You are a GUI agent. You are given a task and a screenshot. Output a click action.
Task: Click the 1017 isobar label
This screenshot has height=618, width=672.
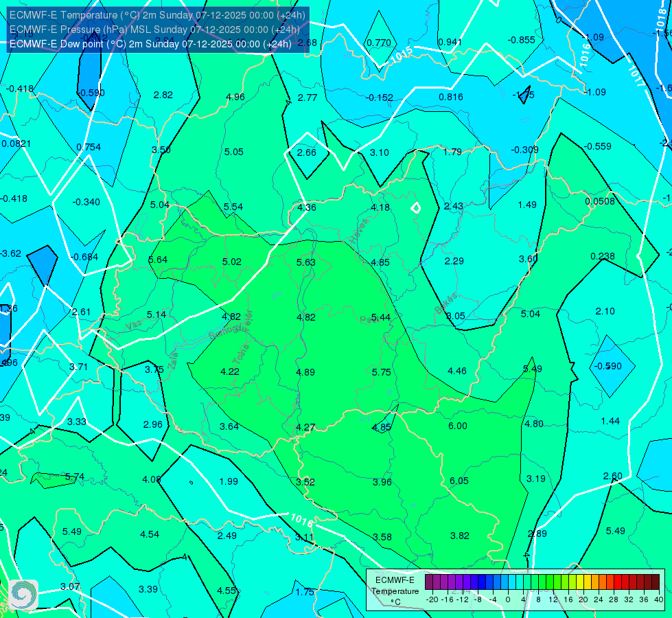(636, 76)
